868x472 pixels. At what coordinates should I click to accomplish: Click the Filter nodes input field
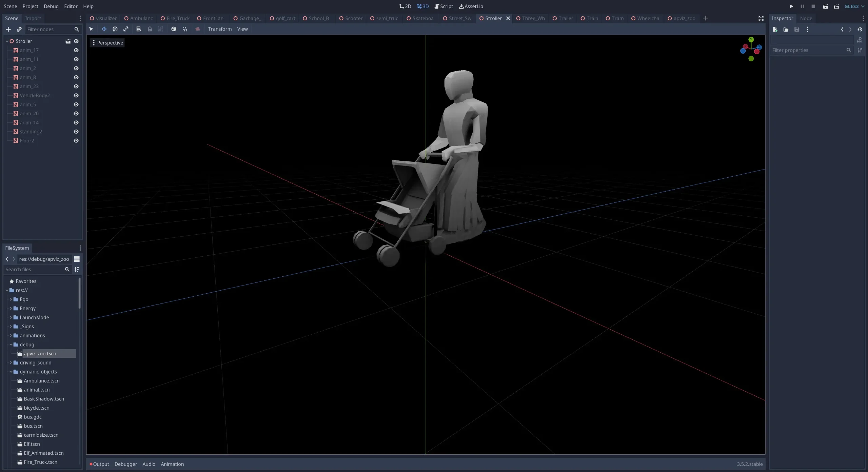(x=50, y=29)
